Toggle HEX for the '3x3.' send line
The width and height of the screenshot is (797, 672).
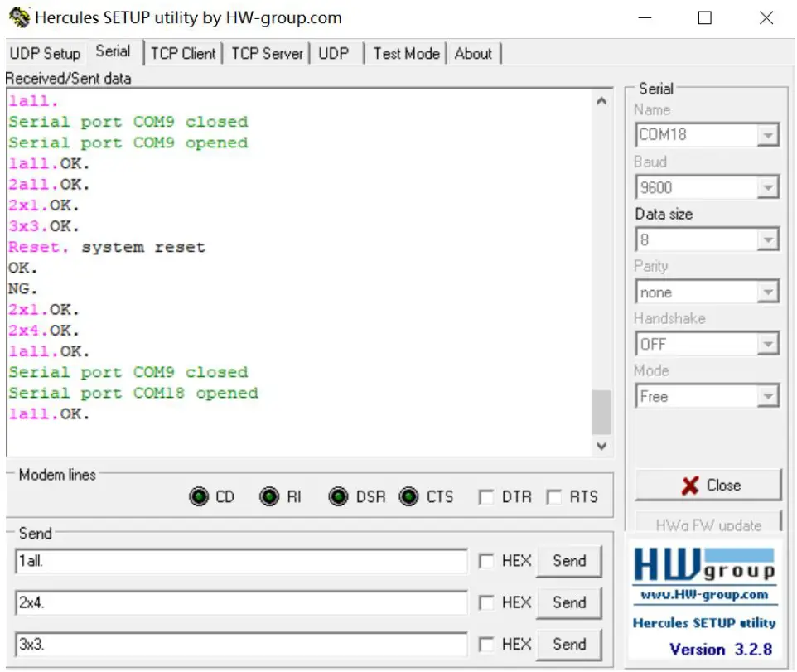pyautogui.click(x=486, y=644)
